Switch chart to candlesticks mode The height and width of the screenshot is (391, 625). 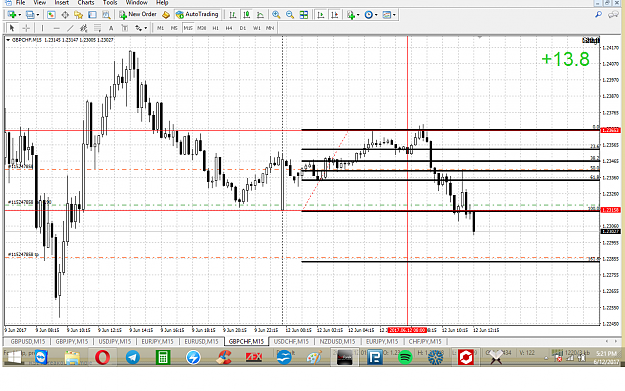pyautogui.click(x=246, y=15)
